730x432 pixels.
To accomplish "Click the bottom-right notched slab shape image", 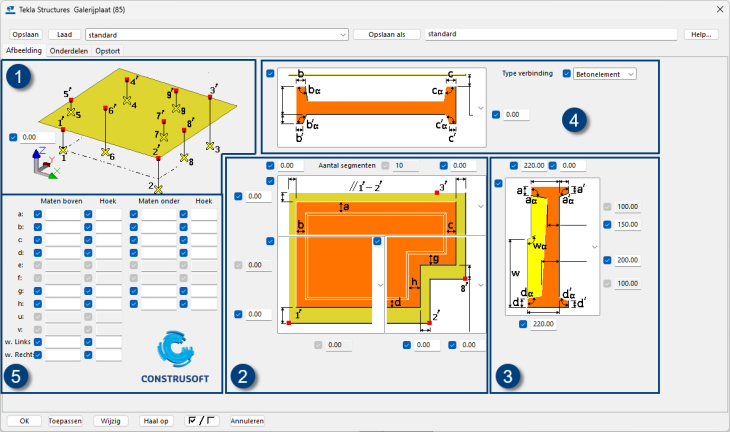I will (426, 284).
